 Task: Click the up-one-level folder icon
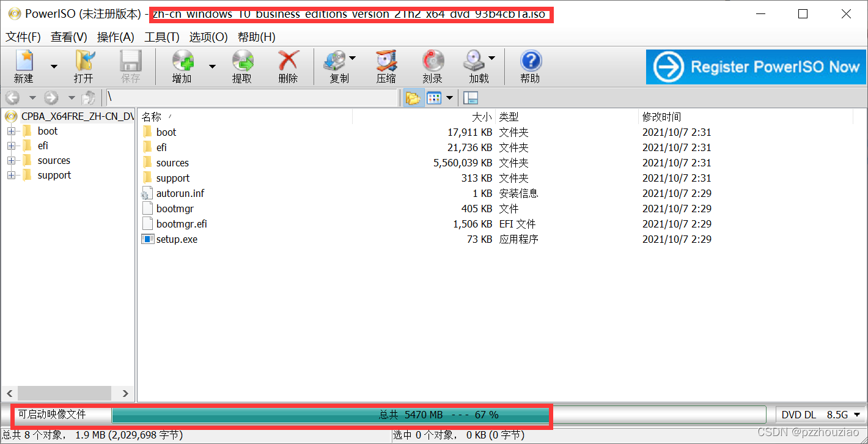tap(89, 98)
